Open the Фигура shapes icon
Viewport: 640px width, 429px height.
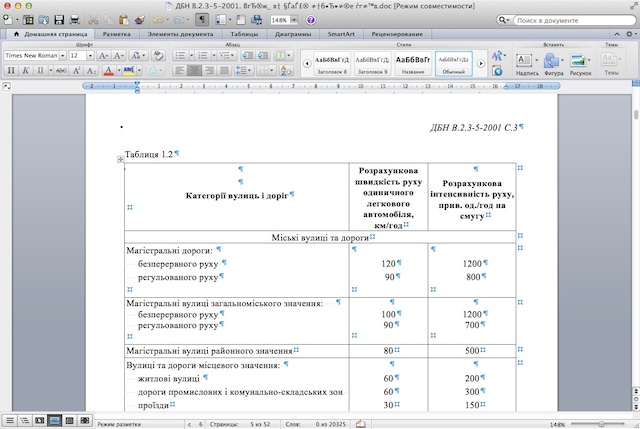click(554, 62)
